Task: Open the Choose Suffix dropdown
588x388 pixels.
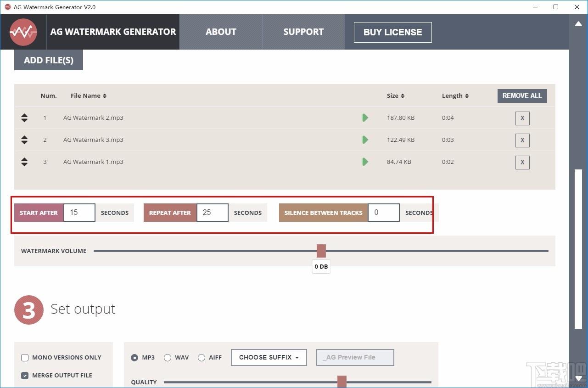Action: point(269,357)
